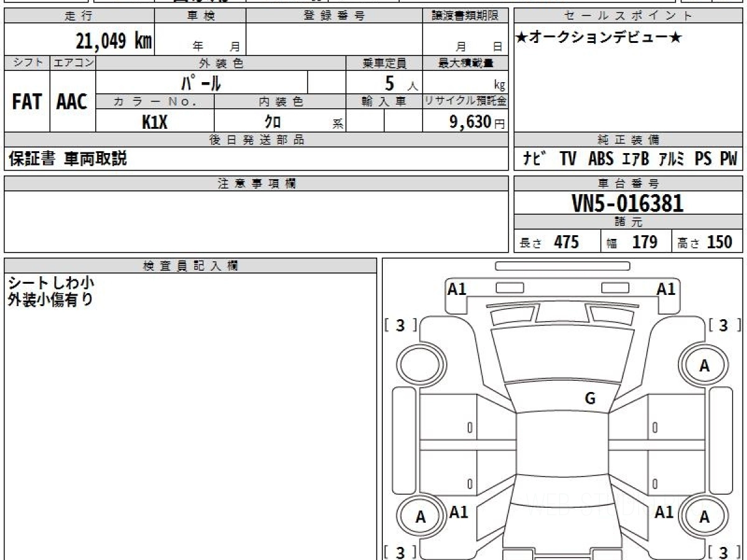The width and height of the screenshot is (747, 560).
Task: Click the 諸元 header
Action: (x=629, y=222)
